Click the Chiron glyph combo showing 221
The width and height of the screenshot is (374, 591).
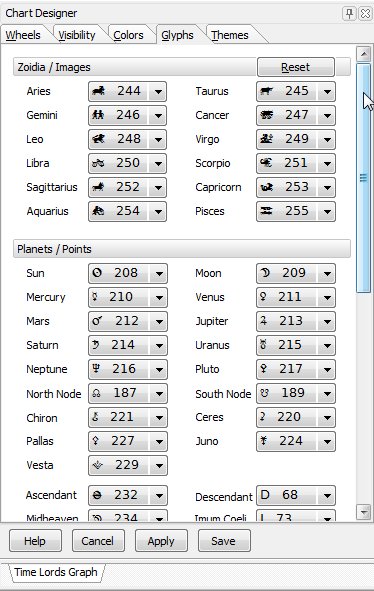pos(128,418)
